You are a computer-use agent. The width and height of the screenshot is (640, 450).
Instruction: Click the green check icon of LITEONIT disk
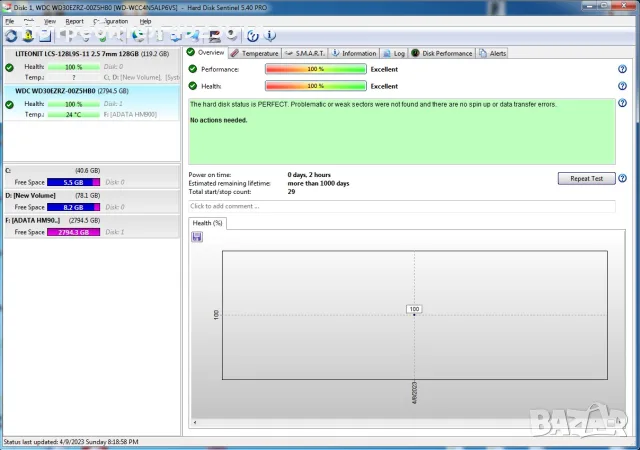pos(9,67)
